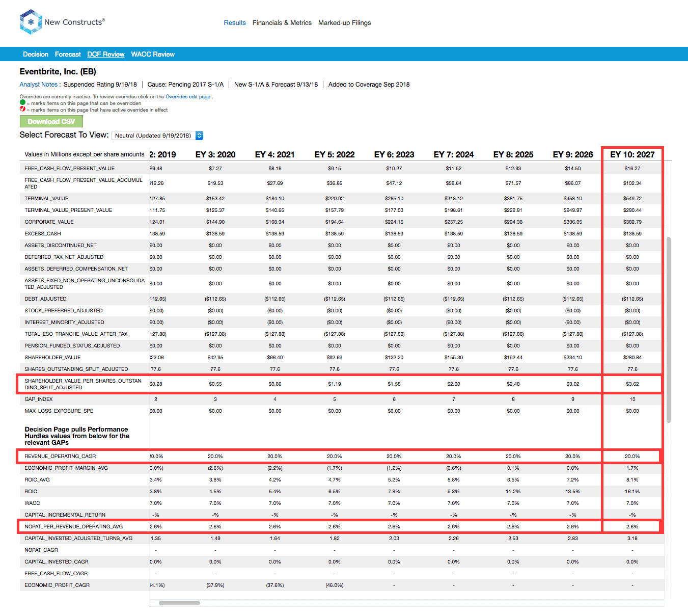This screenshot has height=616, width=688.
Task: Select the GAP_INDEX row label
Action: [39, 399]
